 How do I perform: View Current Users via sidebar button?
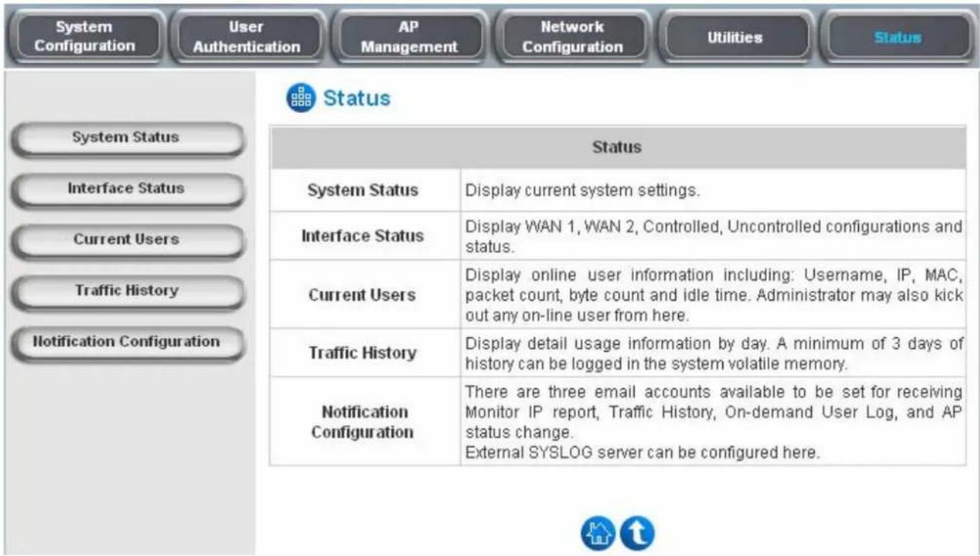coord(126,240)
